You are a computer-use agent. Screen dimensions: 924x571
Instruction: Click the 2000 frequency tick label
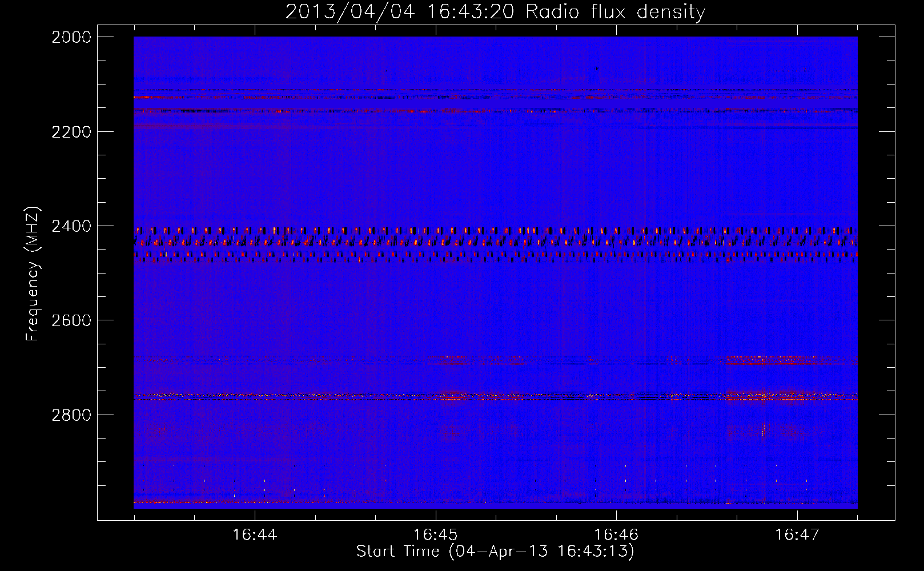tap(71, 37)
